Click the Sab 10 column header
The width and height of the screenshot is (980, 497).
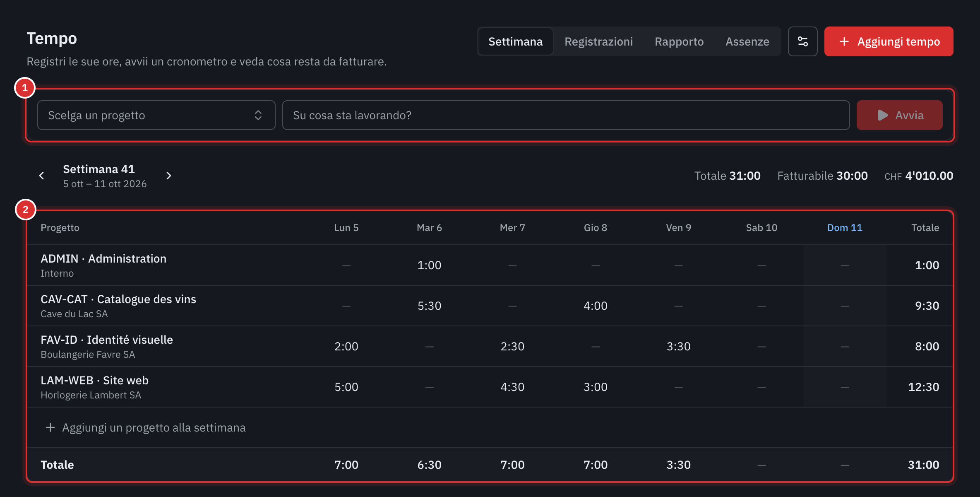click(761, 228)
